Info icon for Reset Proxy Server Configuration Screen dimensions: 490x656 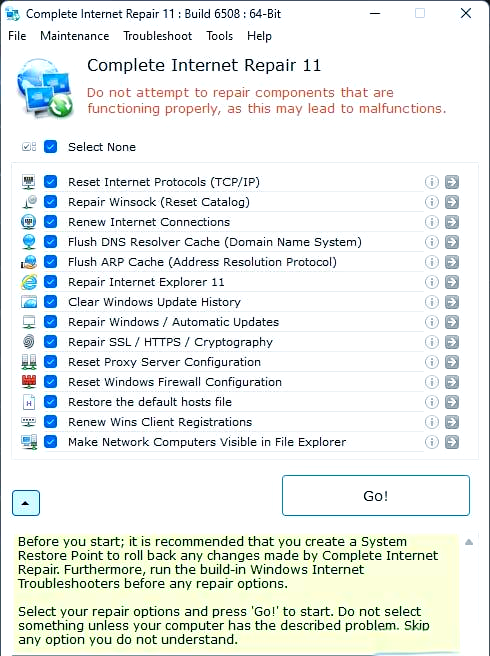click(432, 362)
